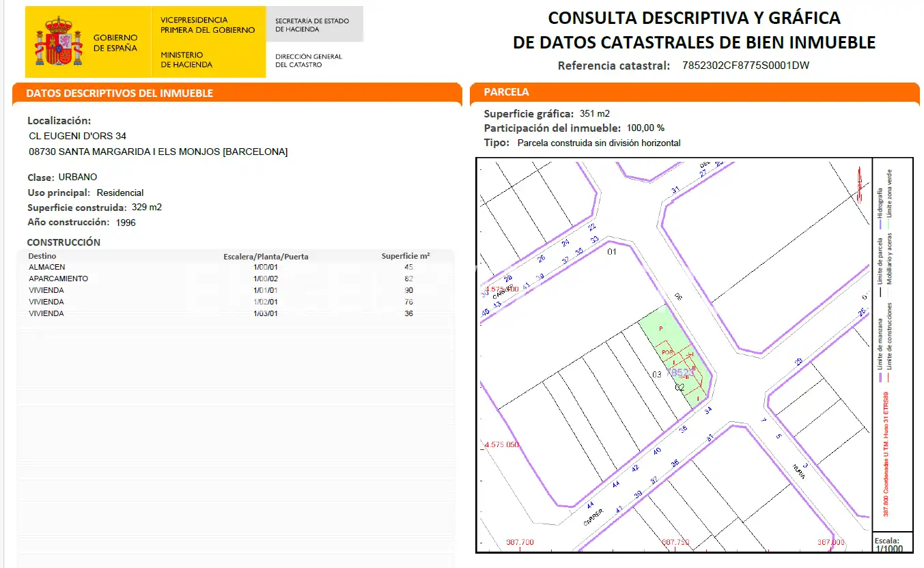Click the map scale value 1/1000
Image resolution: width=924 pixels, height=568 pixels.
(x=888, y=548)
